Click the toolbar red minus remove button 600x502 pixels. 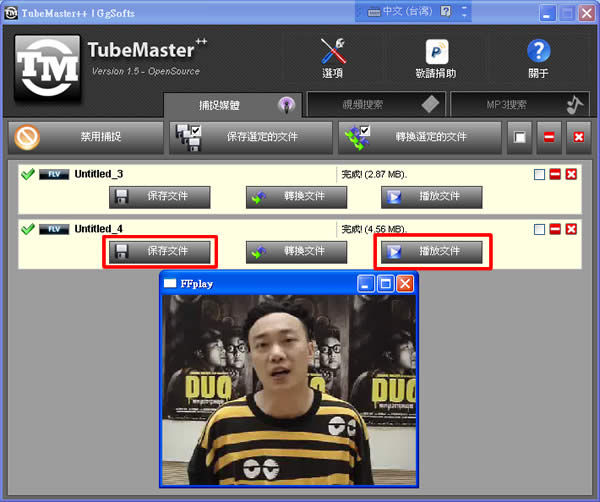[x=549, y=137]
